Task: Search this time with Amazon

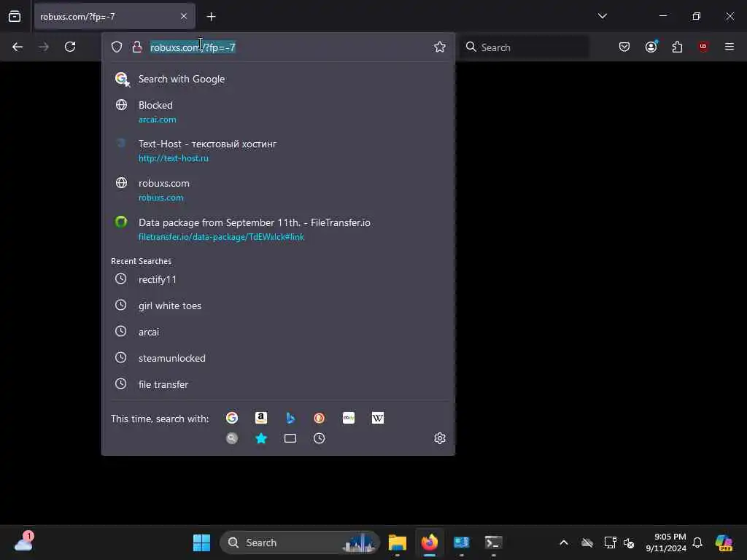Action: [x=261, y=418]
